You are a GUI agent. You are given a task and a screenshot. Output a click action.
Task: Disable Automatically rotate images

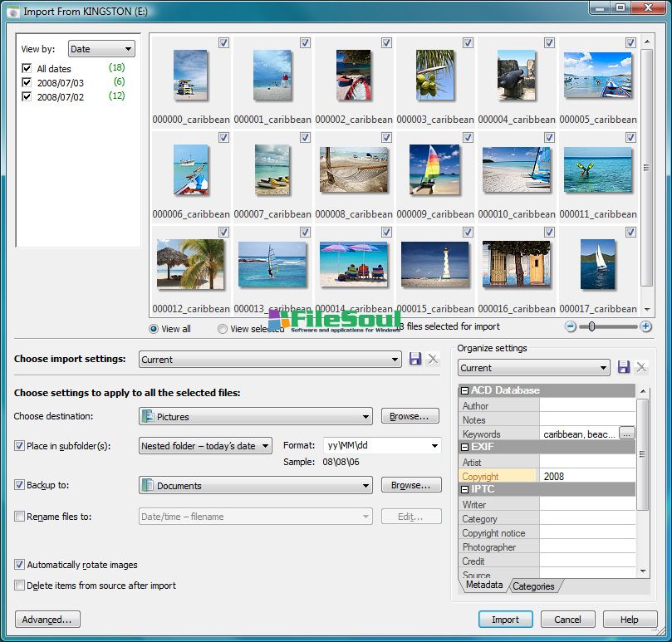(20, 565)
